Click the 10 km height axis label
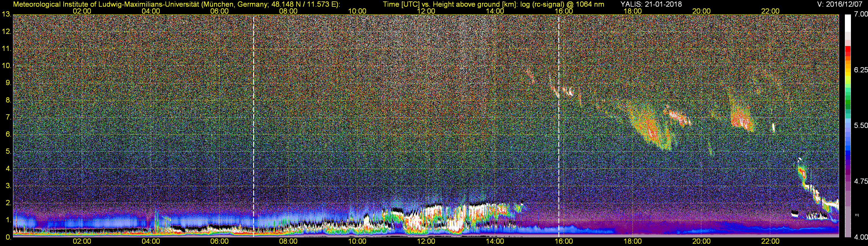 (x=6, y=66)
